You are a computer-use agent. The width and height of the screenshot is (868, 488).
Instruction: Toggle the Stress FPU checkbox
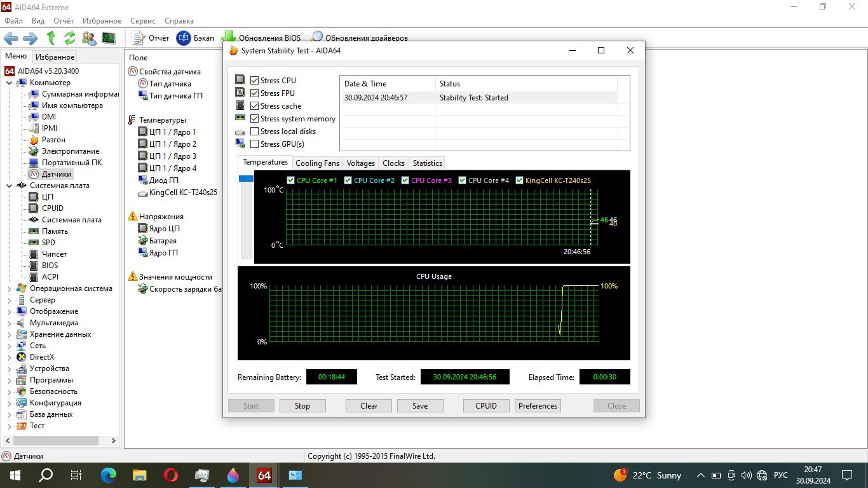pyautogui.click(x=254, y=93)
